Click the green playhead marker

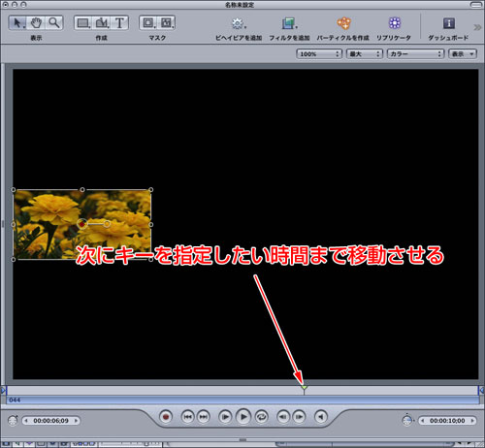pos(304,387)
